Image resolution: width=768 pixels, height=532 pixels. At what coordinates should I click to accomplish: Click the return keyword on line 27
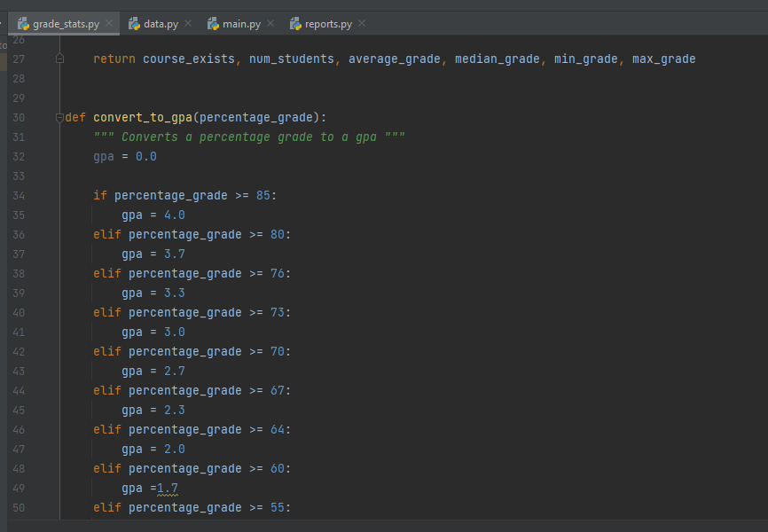coord(114,59)
